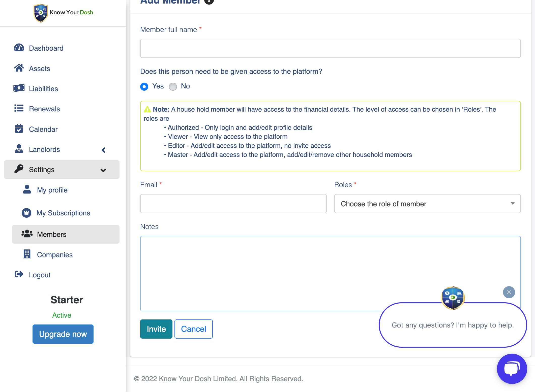Image resolution: width=535 pixels, height=392 pixels.
Task: Dismiss the chat help popup
Action: coord(509,292)
